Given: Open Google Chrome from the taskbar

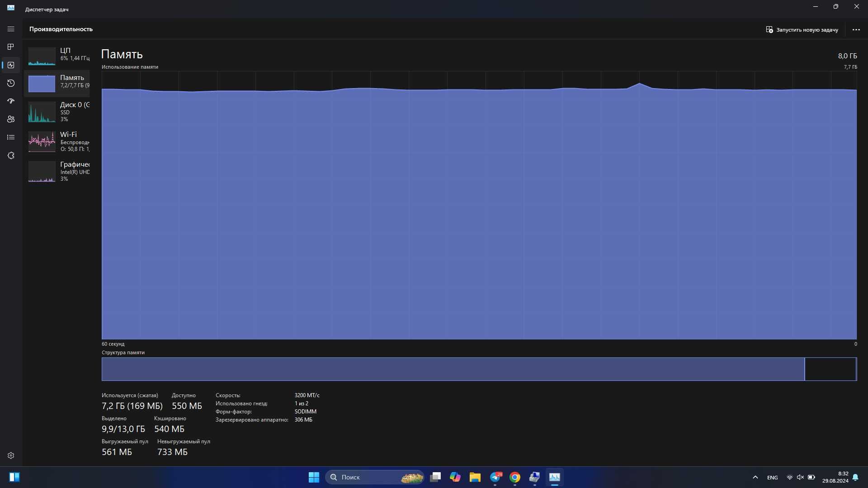Looking at the screenshot, I should (x=515, y=477).
